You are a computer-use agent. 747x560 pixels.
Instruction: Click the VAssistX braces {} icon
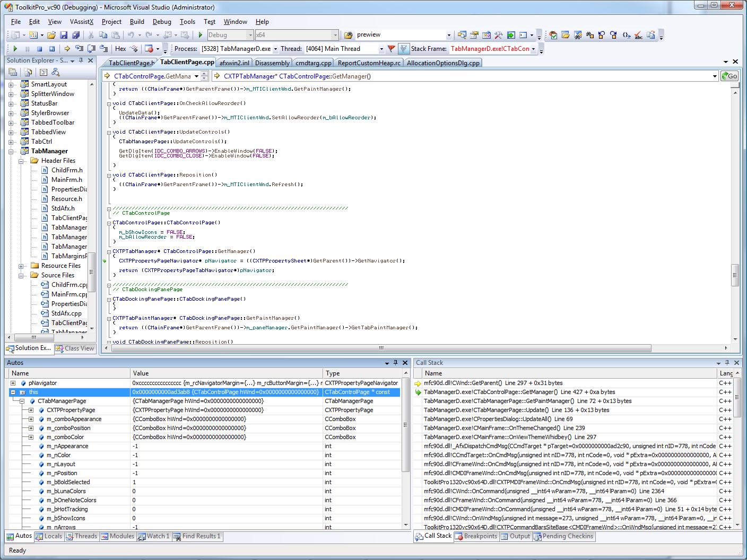(626, 35)
